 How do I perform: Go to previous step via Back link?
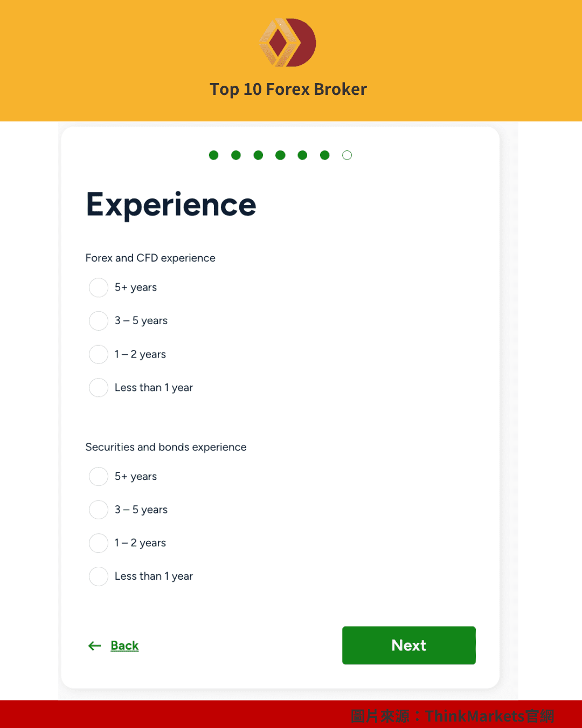pos(124,645)
